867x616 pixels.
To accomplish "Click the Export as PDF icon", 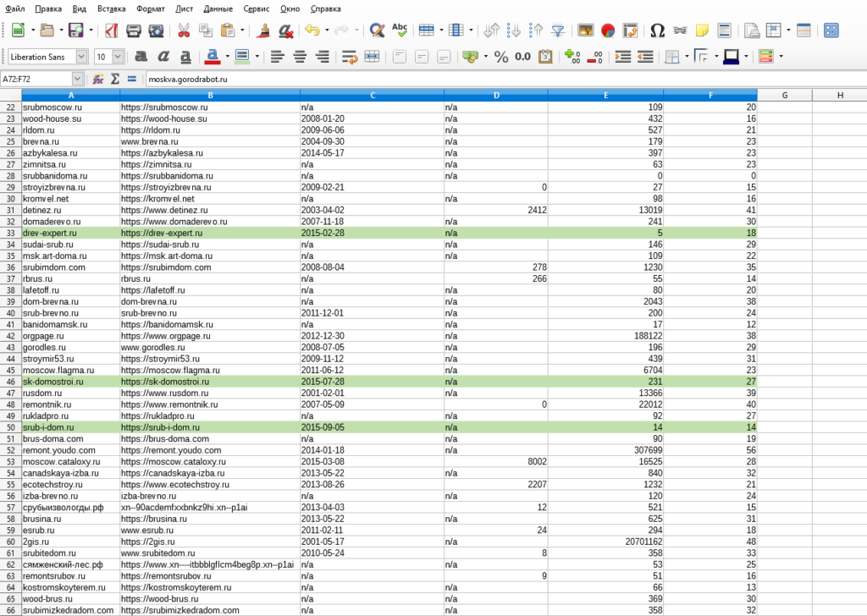I will [111, 30].
